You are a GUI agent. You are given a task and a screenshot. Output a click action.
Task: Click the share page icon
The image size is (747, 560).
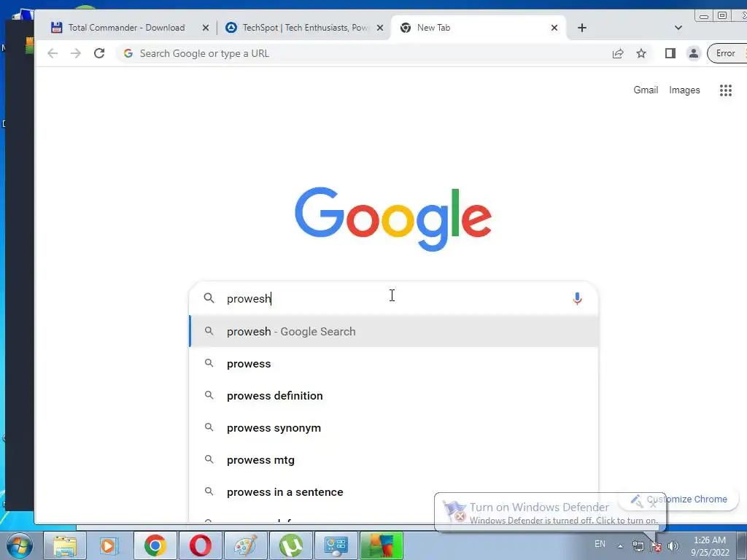[x=618, y=53]
